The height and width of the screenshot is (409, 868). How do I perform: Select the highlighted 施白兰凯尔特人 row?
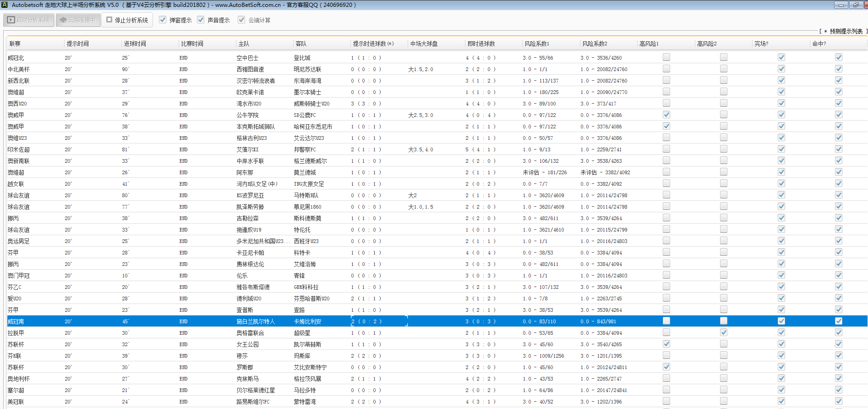[x=255, y=321]
